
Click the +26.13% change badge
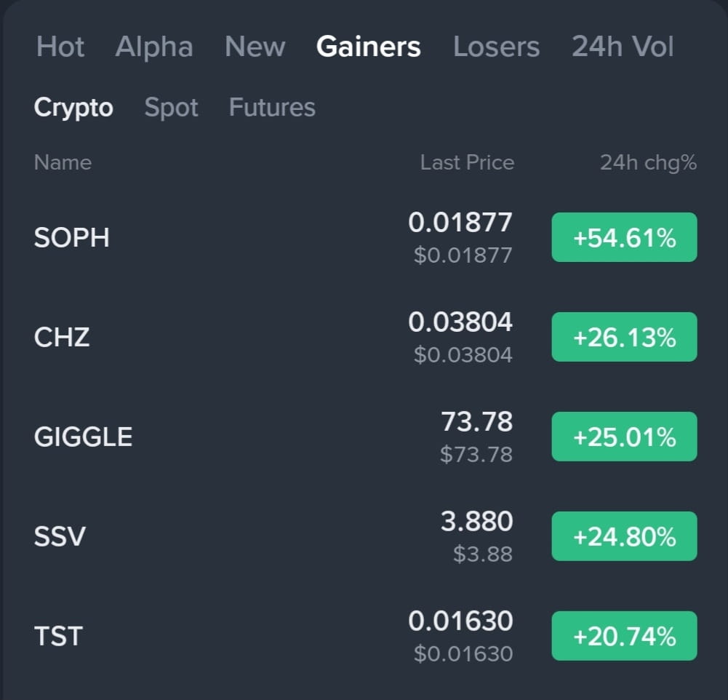624,337
